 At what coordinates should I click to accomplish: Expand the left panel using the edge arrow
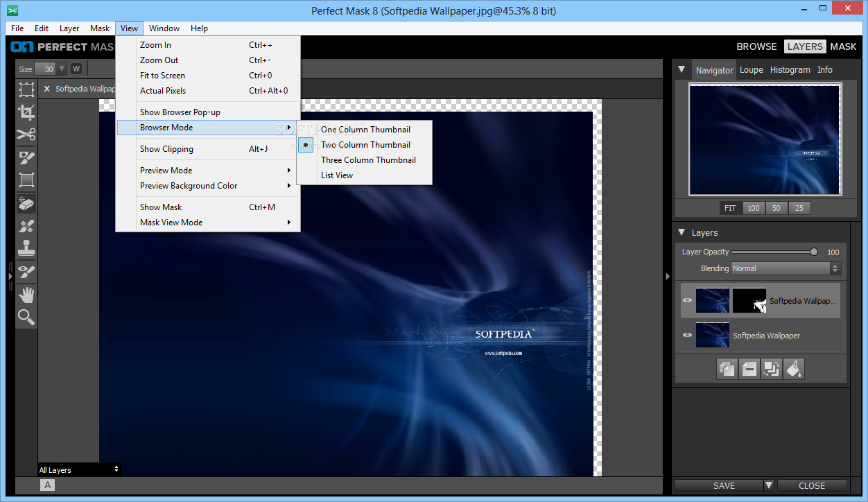(10, 276)
